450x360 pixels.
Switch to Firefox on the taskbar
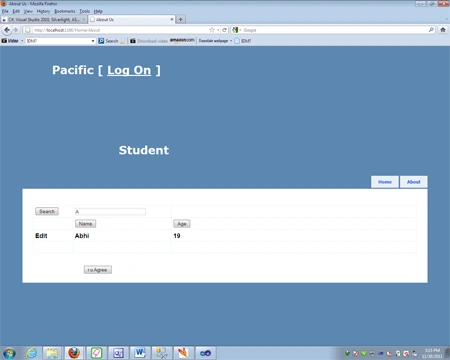[x=74, y=353]
